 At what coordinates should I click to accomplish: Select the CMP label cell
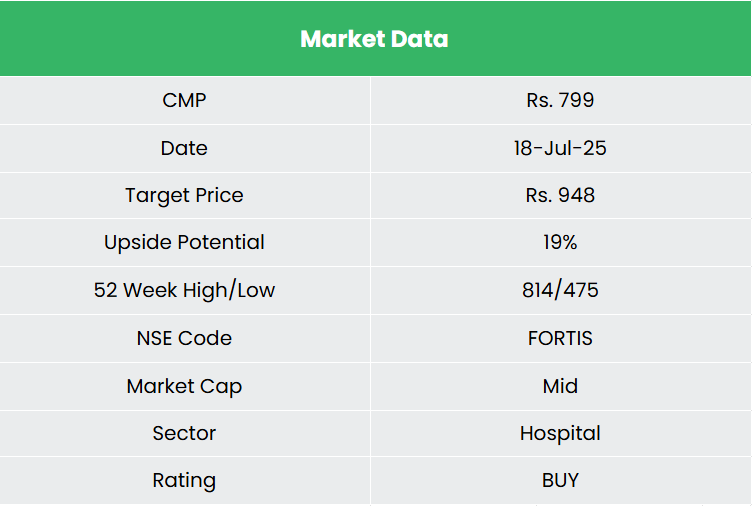pyautogui.click(x=184, y=100)
